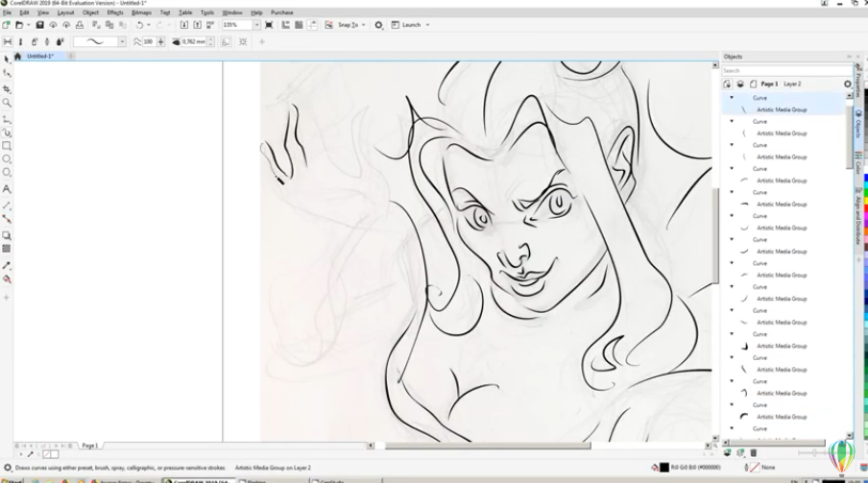
Task: Open the preset stroke shape dropdown
Action: pyautogui.click(x=122, y=42)
